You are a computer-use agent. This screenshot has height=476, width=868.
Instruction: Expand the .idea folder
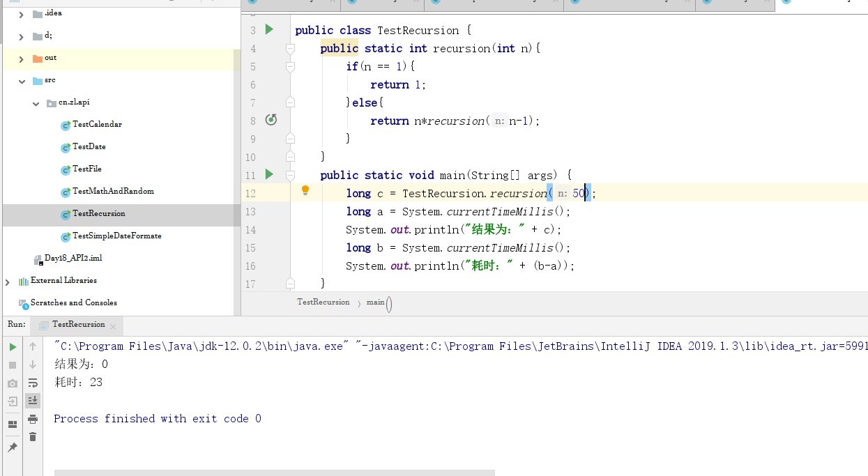[22, 14]
